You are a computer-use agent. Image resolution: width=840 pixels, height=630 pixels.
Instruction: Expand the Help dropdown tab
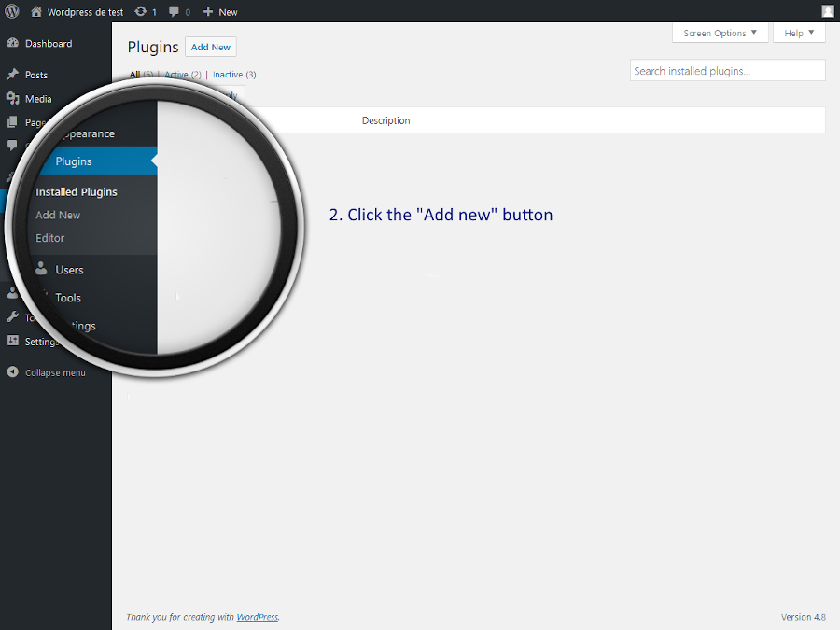[x=799, y=33]
